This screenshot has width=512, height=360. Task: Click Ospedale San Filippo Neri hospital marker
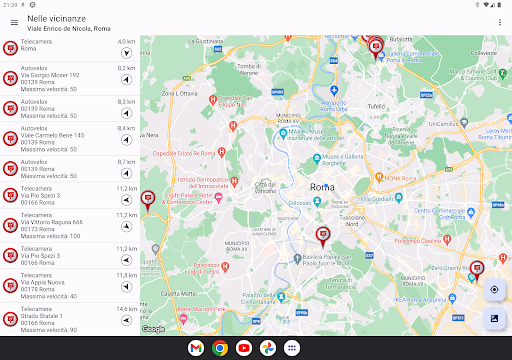click(213, 100)
